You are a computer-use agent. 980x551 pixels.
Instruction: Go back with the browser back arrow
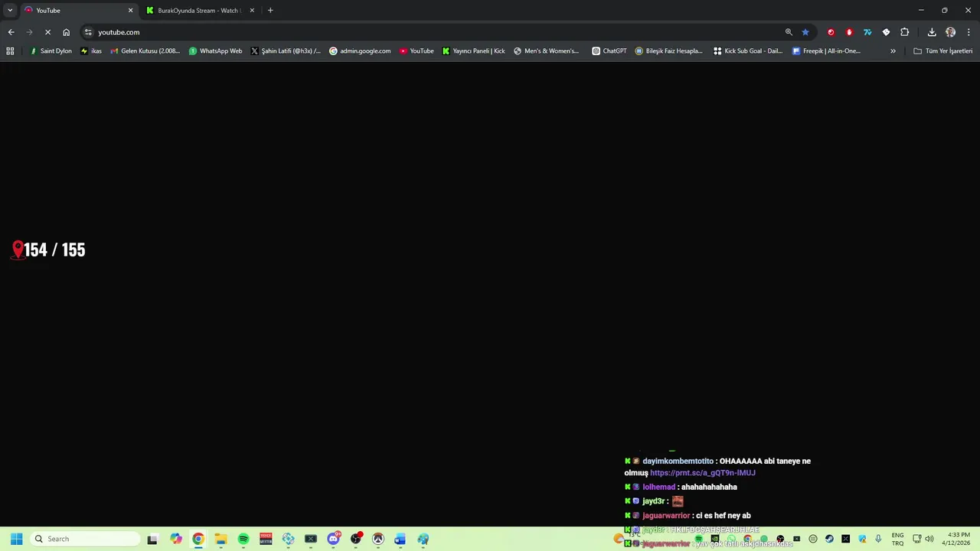(11, 32)
